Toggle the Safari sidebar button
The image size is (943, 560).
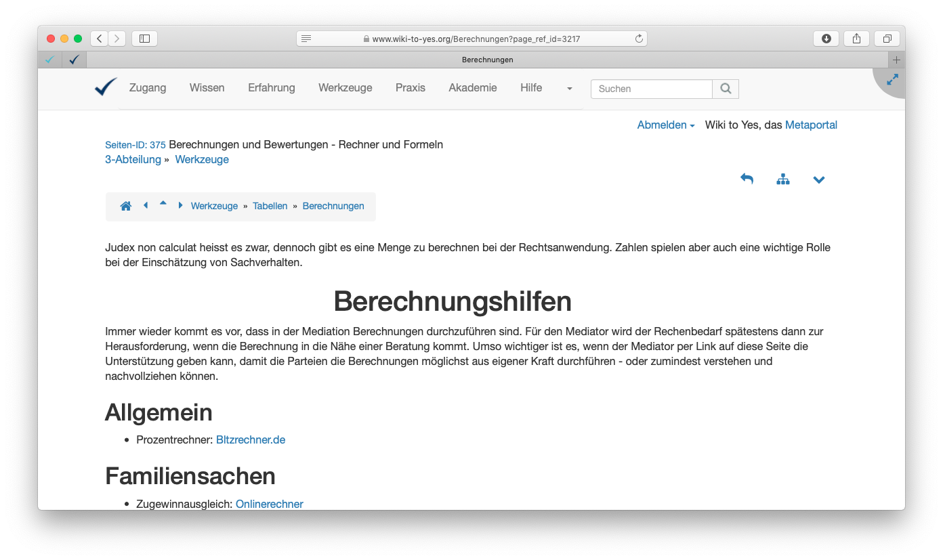144,39
